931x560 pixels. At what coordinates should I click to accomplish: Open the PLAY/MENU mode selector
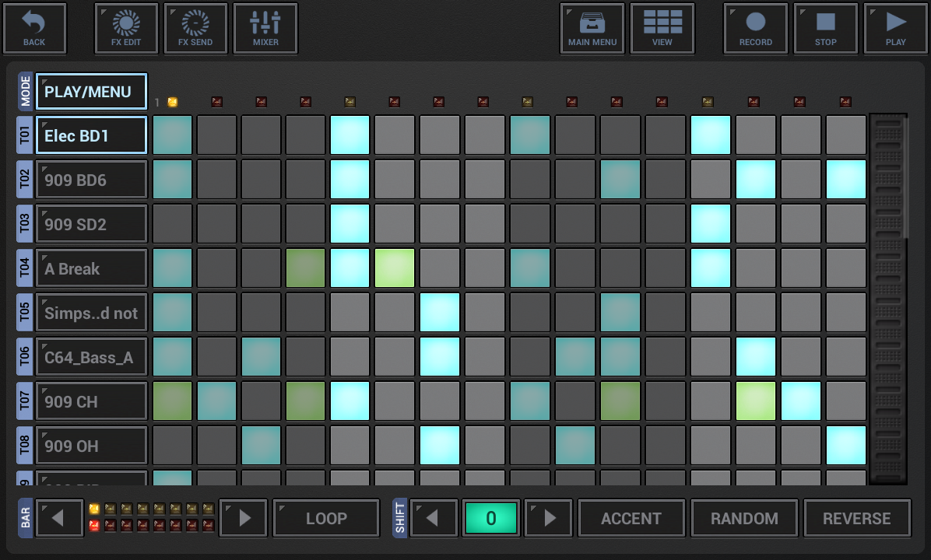91,92
